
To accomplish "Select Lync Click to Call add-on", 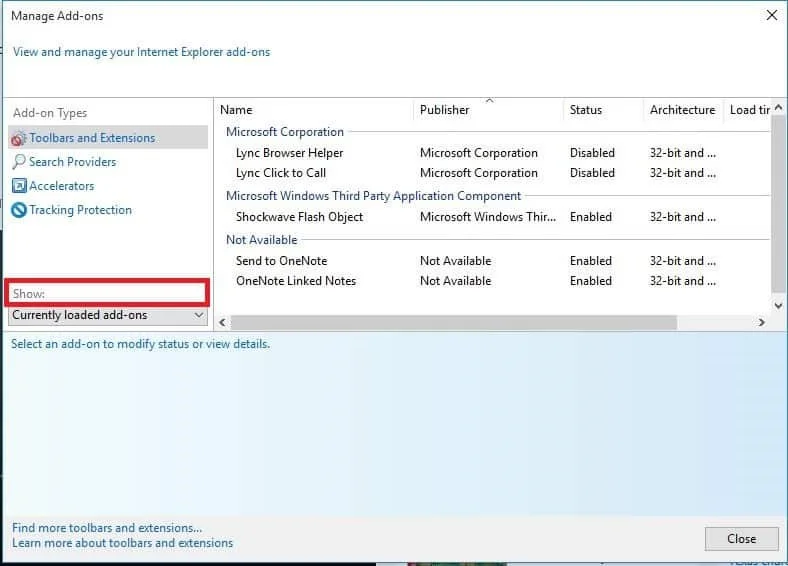I will pos(281,173).
